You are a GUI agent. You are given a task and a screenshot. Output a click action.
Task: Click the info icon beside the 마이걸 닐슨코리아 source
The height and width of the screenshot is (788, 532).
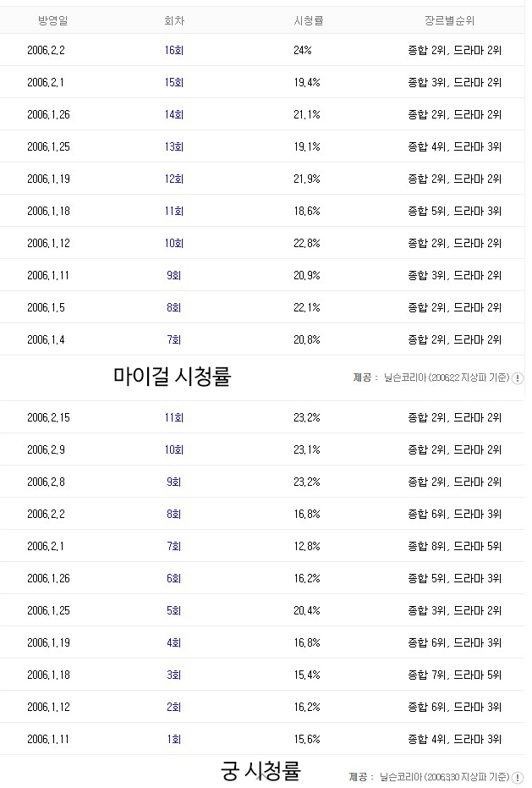pos(518,378)
